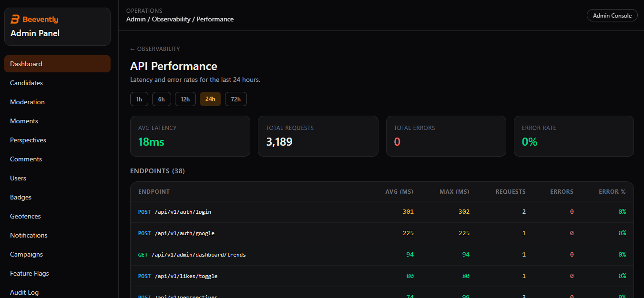Open Audit Log in the sidebar
This screenshot has width=644, height=298.
57,292
